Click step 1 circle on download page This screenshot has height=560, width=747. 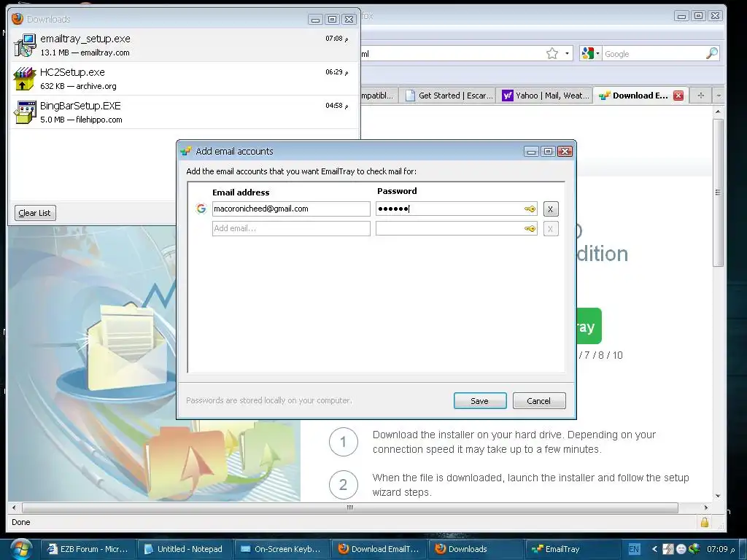pos(343,442)
